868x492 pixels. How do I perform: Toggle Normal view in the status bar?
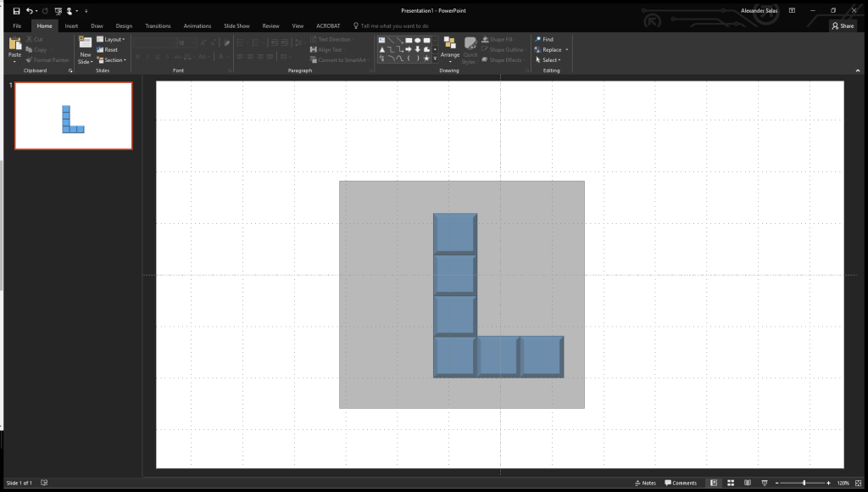coord(715,483)
